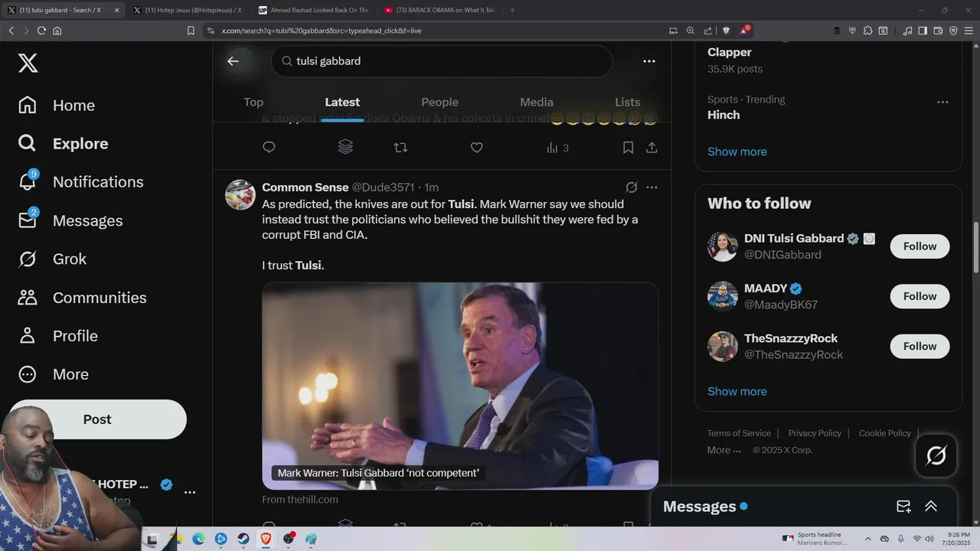Image resolution: width=980 pixels, height=551 pixels.
Task: Switch to the Media tab
Action: 537,102
